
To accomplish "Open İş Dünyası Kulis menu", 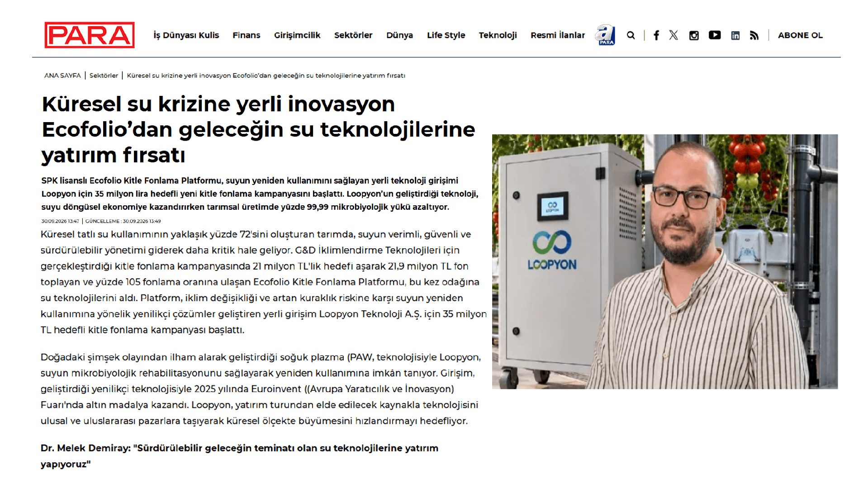I will [186, 35].
